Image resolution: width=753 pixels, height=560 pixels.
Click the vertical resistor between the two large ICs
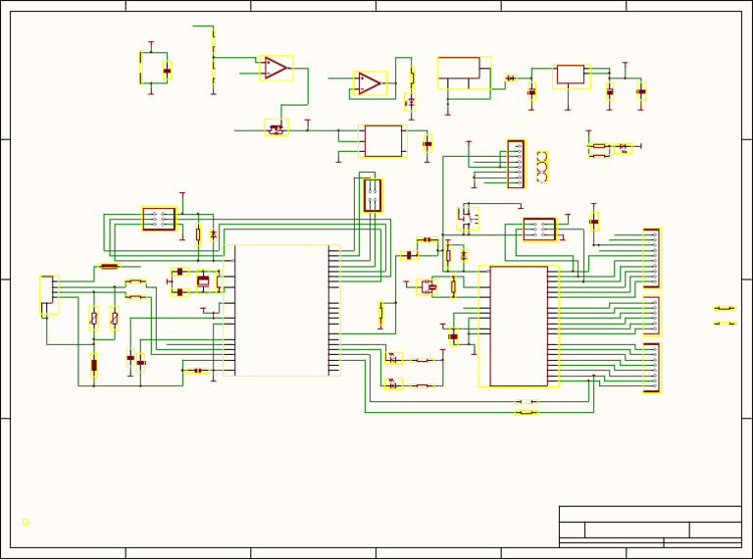point(380,314)
